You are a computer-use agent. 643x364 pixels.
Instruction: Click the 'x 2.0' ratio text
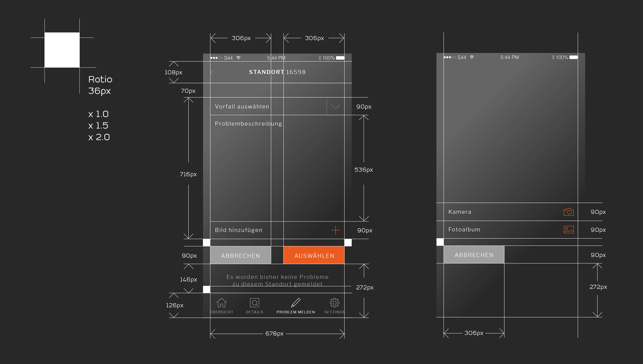point(99,137)
